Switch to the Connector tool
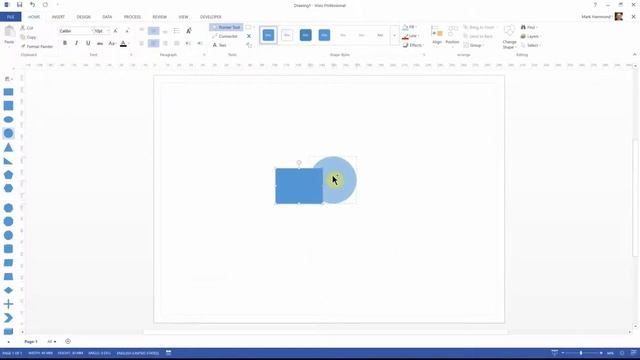Image resolution: width=640 pixels, height=360 pixels. tap(224, 36)
